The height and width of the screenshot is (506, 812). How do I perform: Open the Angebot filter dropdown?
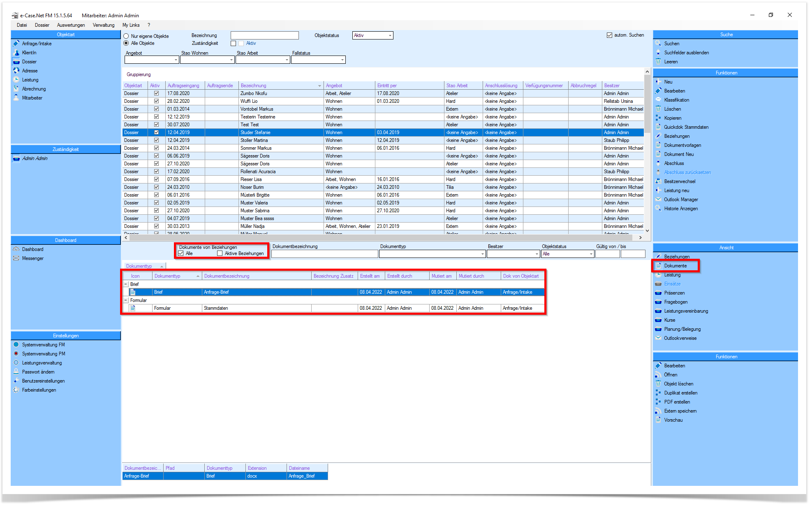[176, 60]
